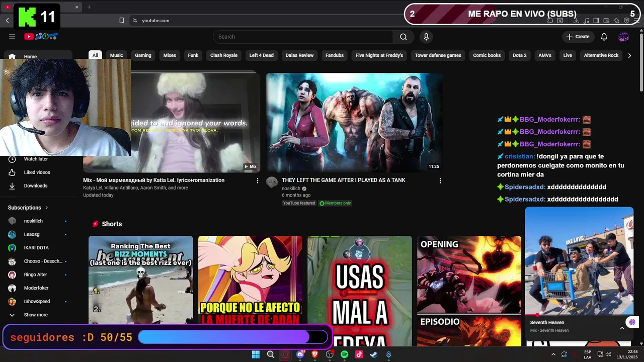Go back with the browser back arrow

click(x=7, y=21)
